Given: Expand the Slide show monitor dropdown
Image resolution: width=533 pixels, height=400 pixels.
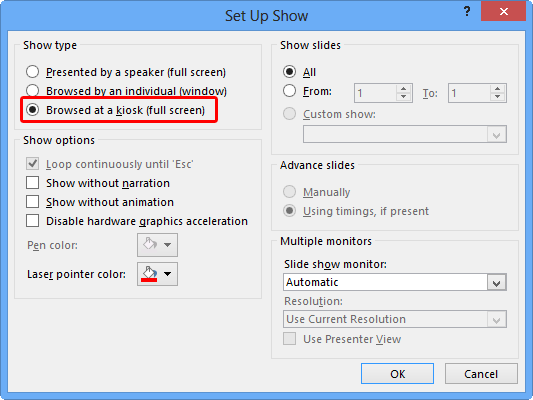Looking at the screenshot, I should pyautogui.click(x=496, y=282).
